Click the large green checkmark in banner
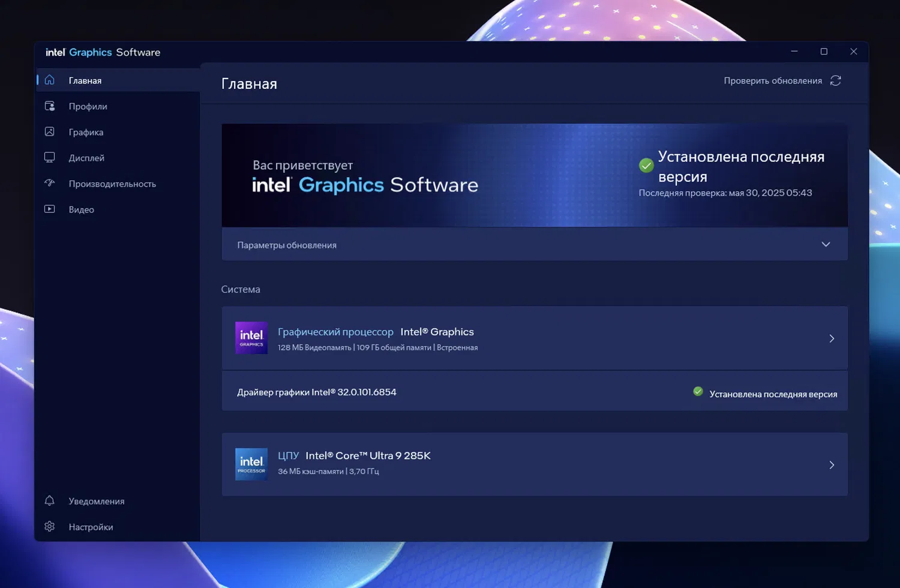The height and width of the screenshot is (588, 900). tap(646, 166)
